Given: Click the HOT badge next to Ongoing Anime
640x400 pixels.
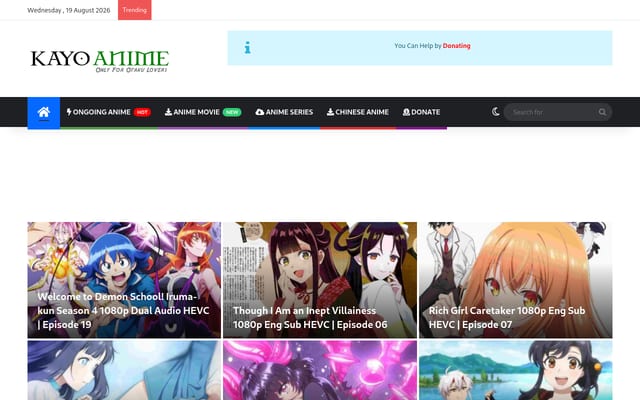Looking at the screenshot, I should 142,112.
